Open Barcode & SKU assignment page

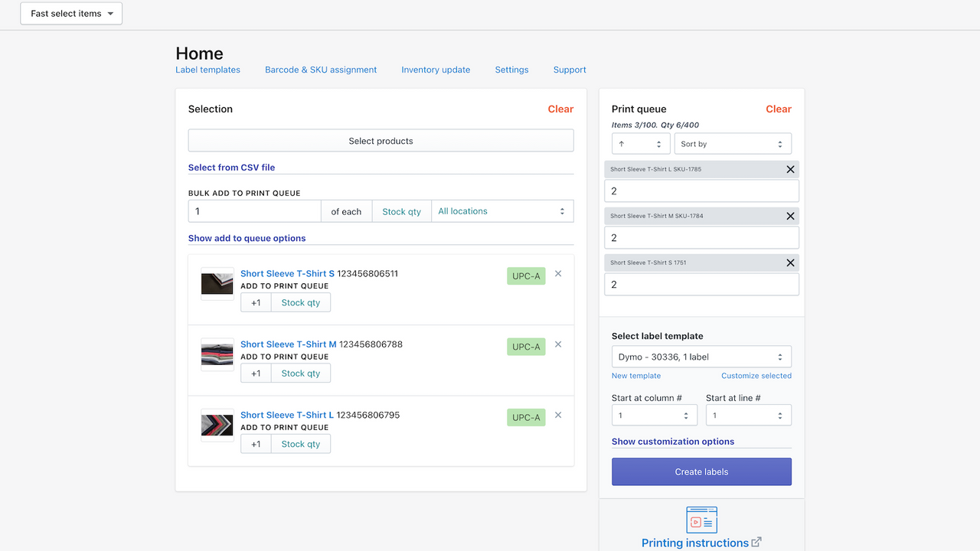coord(321,70)
